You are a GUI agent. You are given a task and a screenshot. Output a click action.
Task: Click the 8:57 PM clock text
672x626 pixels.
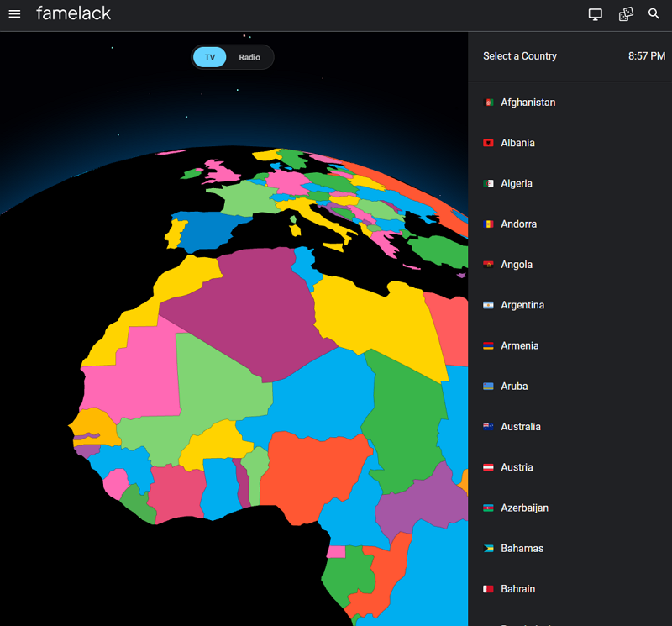point(647,56)
